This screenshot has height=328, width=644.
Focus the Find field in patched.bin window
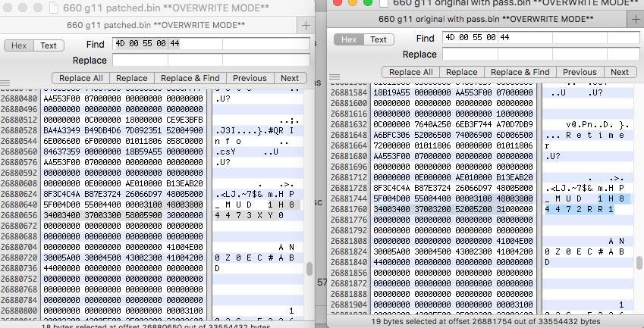[x=211, y=44]
